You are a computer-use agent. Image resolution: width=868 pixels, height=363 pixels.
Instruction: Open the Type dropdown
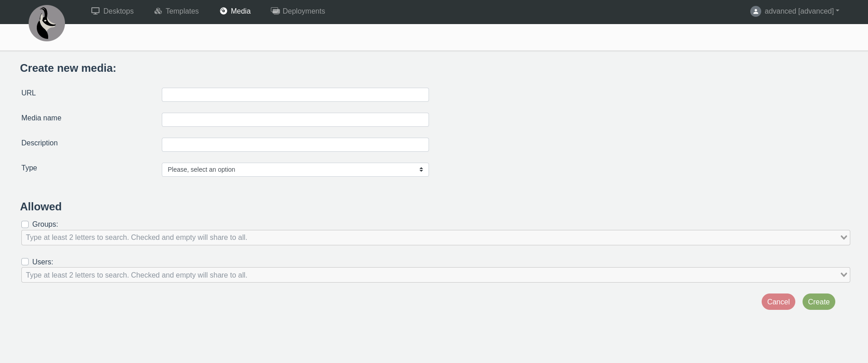pyautogui.click(x=294, y=169)
